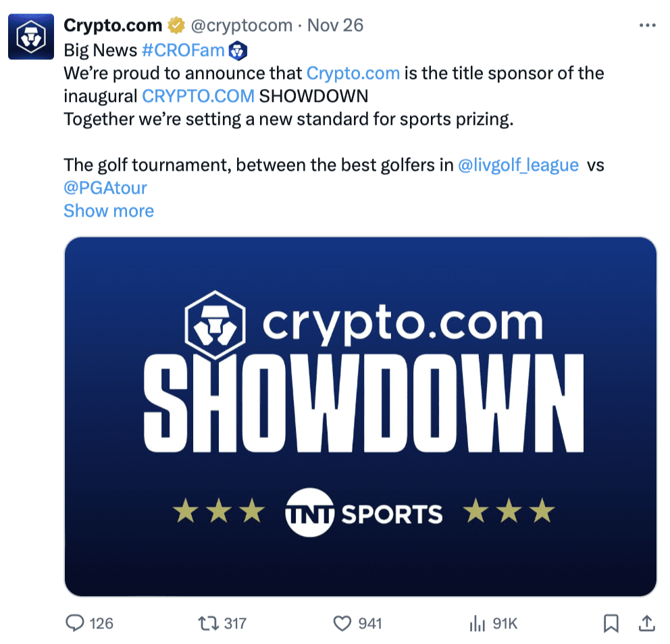Bookmark the Showdown announcement
670x644 pixels.
point(612,624)
